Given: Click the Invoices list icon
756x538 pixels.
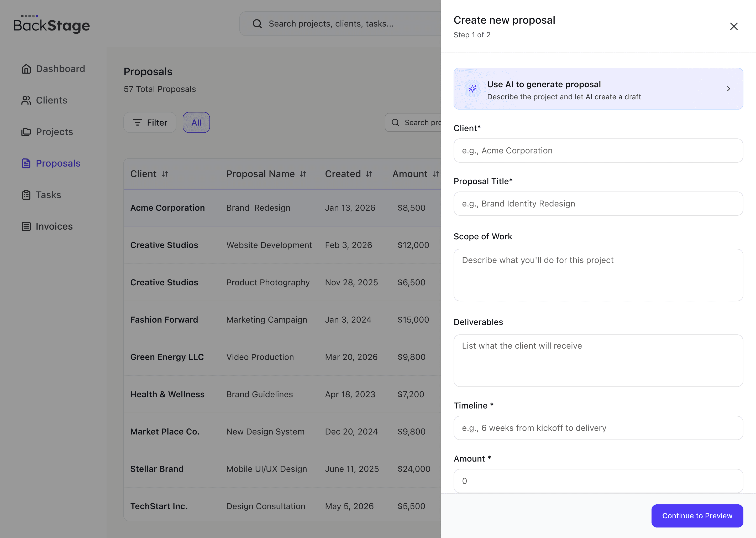Looking at the screenshot, I should point(26,226).
